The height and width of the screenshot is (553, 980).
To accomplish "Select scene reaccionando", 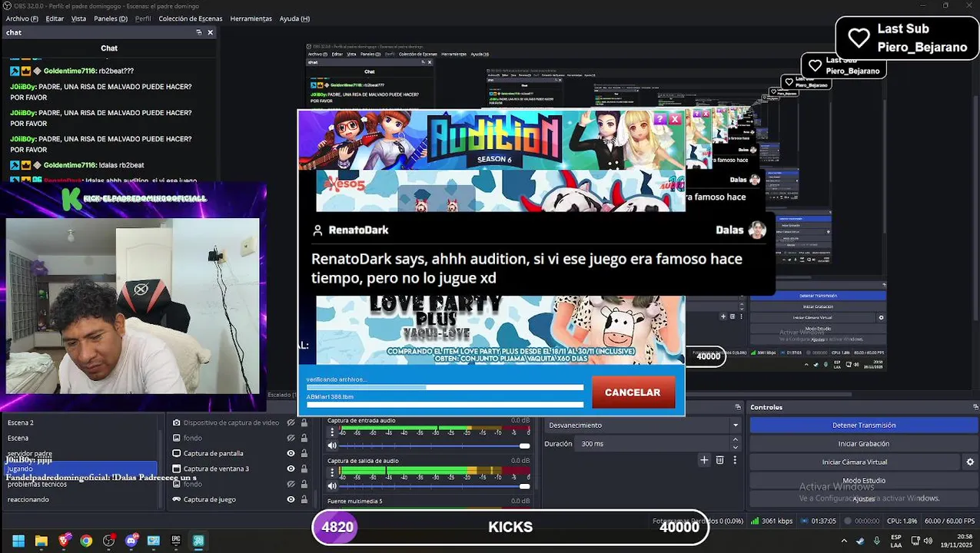I will pyautogui.click(x=81, y=499).
